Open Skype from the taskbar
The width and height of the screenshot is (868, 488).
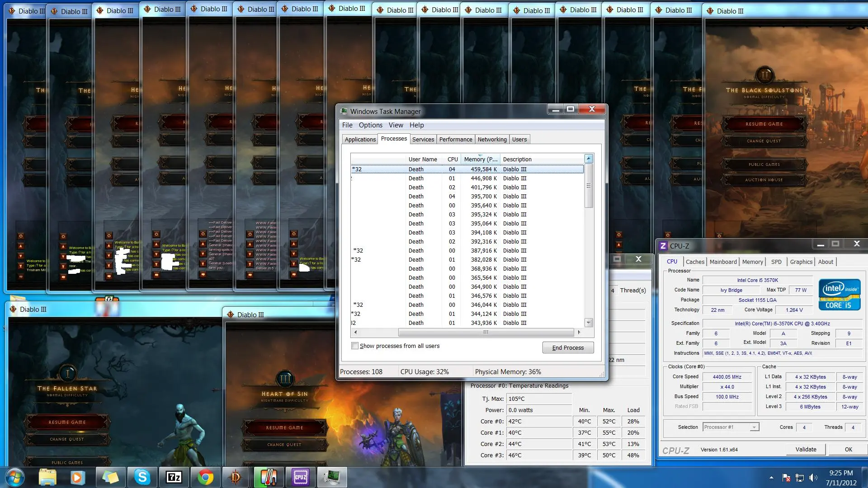[x=142, y=477]
